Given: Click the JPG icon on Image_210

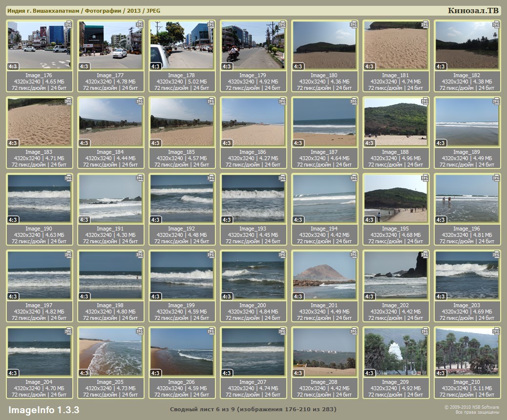Looking at the screenshot, I should click(496, 331).
